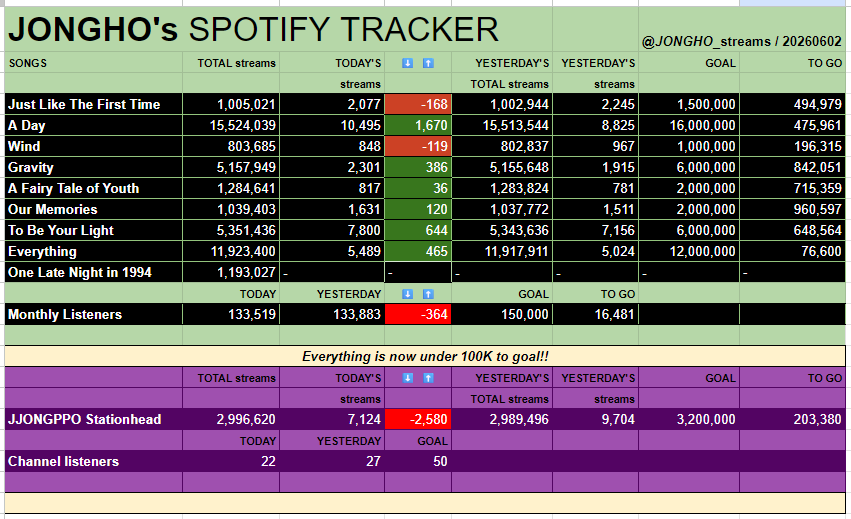This screenshot has width=851, height=519.
Task: Select the 'JJONGPPO Stationhead' label cell
Action: point(93,419)
